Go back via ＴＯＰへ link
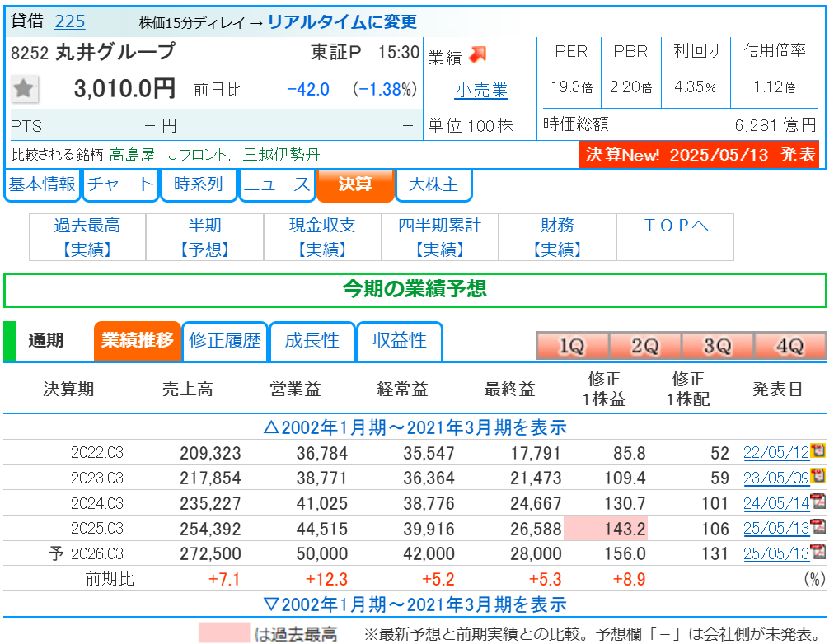The height and width of the screenshot is (644, 834). 676,226
